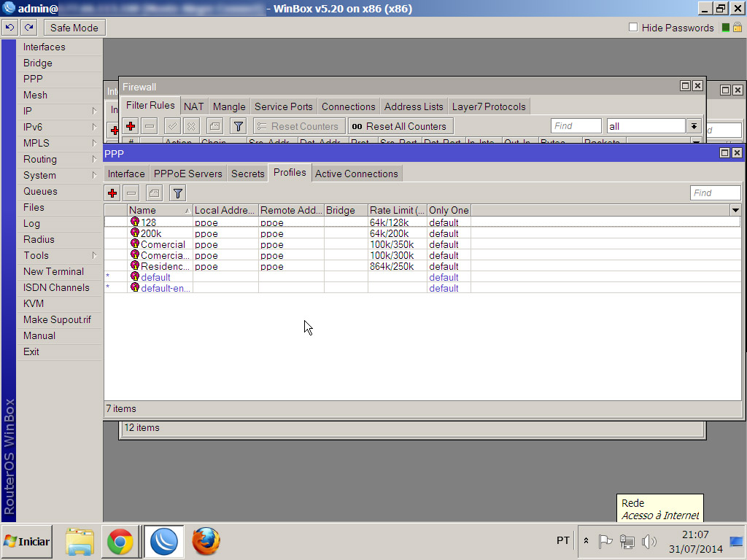The image size is (747, 560).
Task: Switch to the Secrets tab
Action: pyautogui.click(x=248, y=174)
